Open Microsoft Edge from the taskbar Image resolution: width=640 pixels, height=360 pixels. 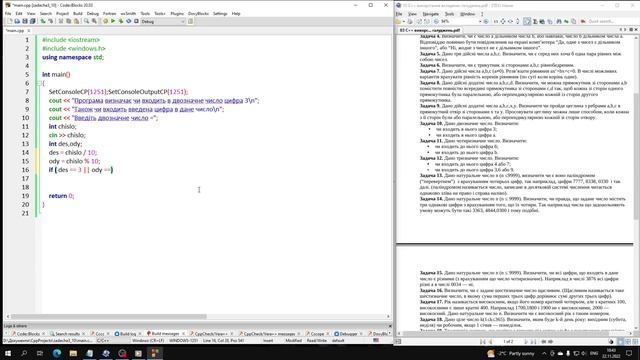57,353
